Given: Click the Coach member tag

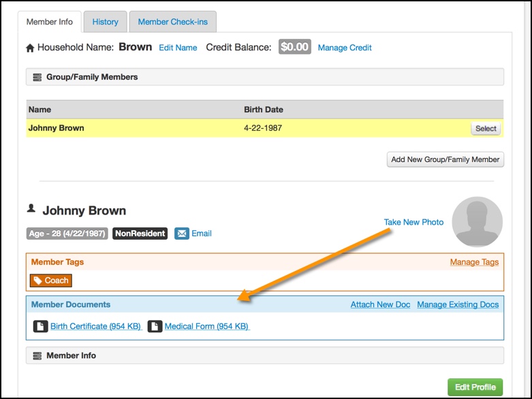Looking at the screenshot, I should [51, 281].
